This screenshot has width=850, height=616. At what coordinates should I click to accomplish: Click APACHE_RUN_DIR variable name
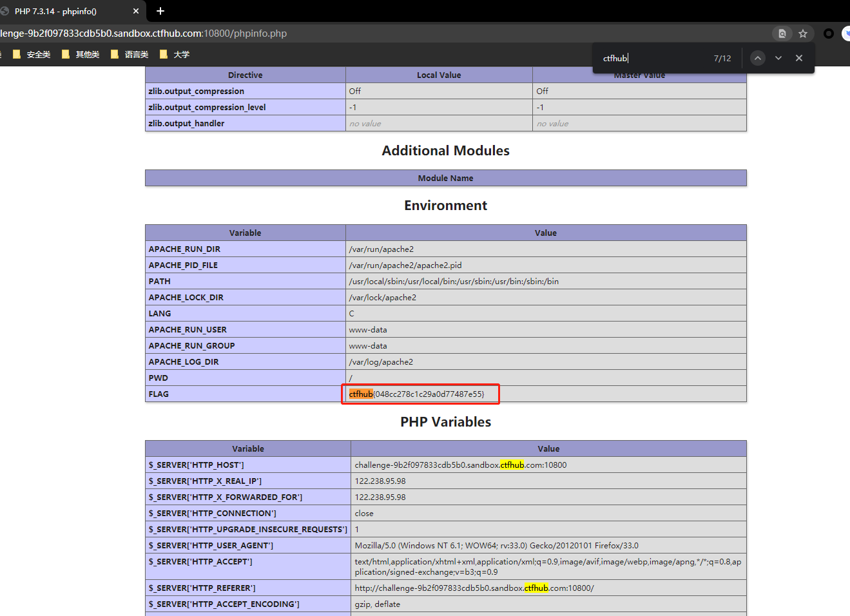(184, 249)
